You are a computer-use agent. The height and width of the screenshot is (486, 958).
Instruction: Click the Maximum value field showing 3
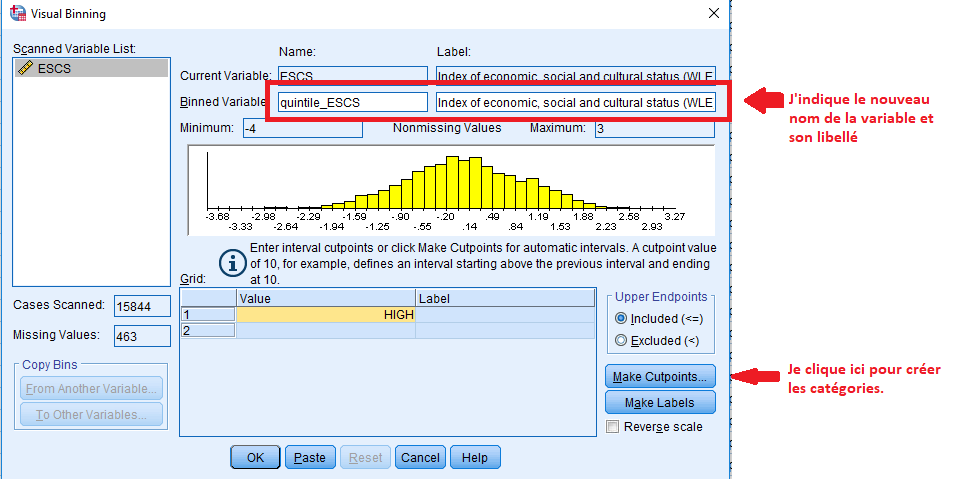[654, 128]
